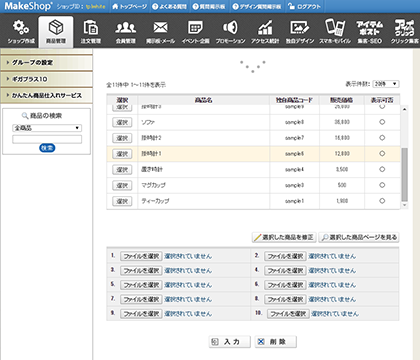This screenshot has width=420, height=360.
Task: Click 入力 submit button
Action: click(230, 342)
